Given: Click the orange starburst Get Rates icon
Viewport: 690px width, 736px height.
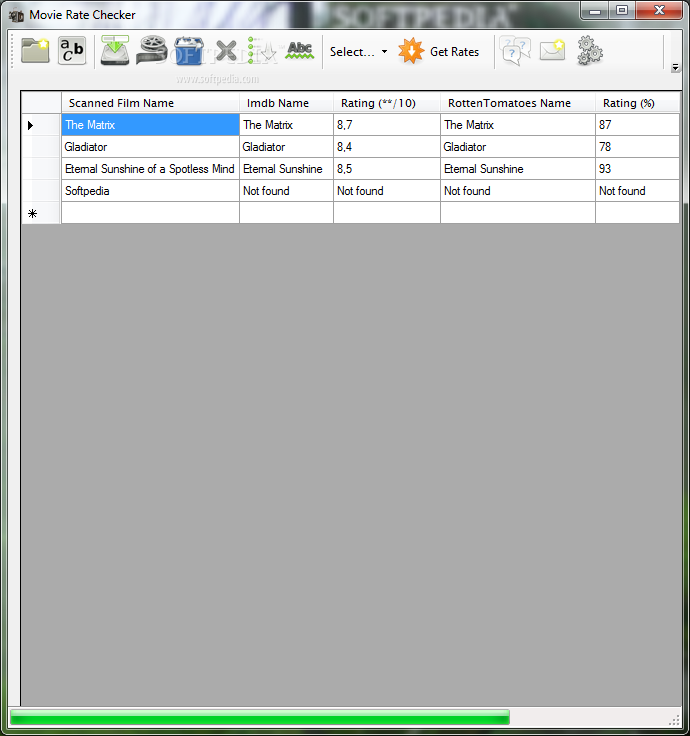Looking at the screenshot, I should click(x=411, y=51).
